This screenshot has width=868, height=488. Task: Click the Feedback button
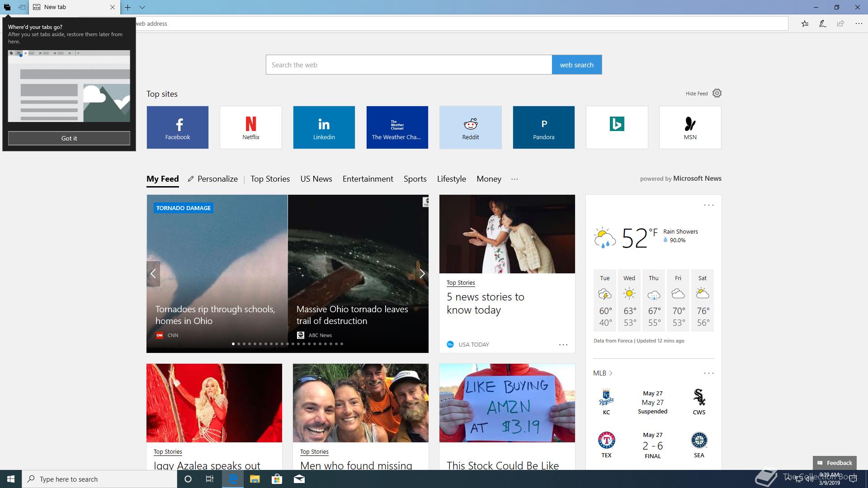835,463
